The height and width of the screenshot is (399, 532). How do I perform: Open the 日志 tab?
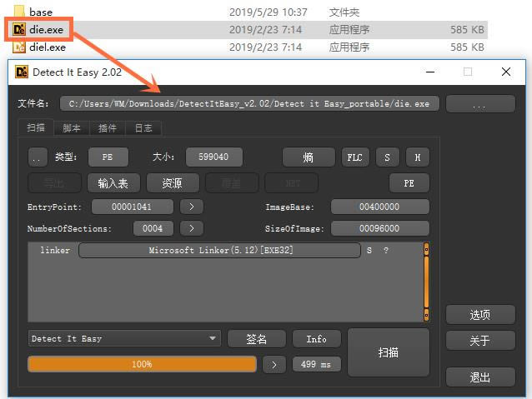point(143,128)
